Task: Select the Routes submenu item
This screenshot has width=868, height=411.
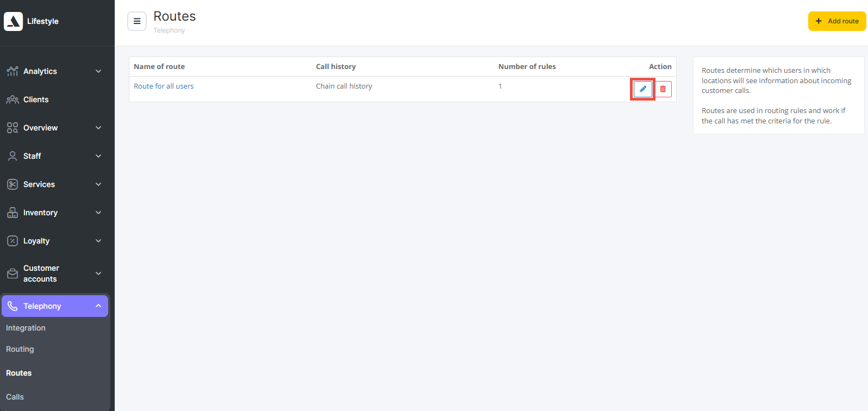Action: 19,373
